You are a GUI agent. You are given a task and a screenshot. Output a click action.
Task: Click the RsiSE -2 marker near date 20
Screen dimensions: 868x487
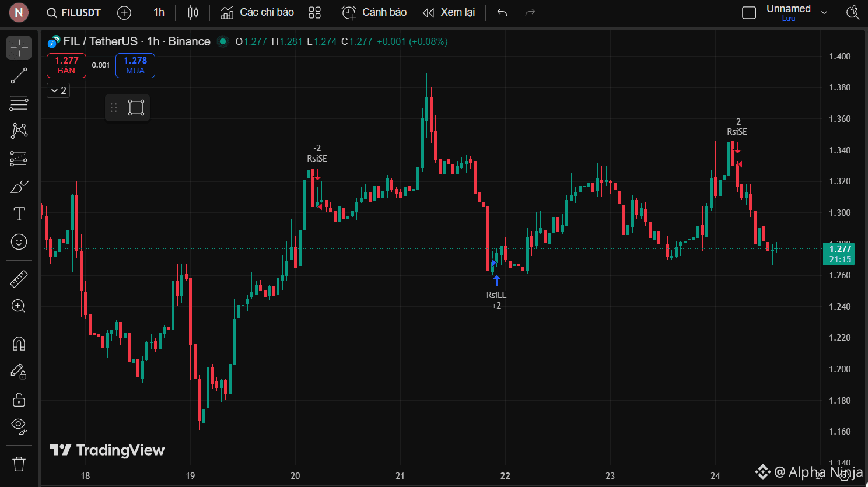(x=317, y=153)
